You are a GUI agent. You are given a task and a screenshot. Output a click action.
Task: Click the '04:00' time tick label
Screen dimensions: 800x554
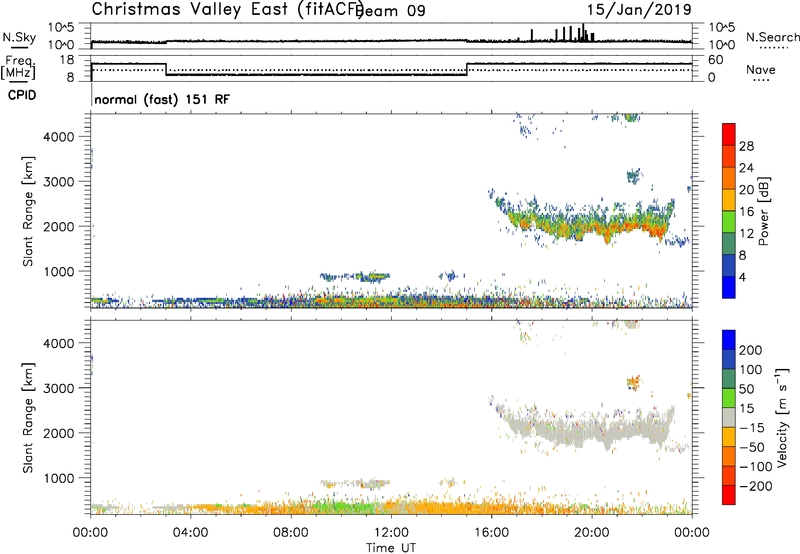[190, 533]
